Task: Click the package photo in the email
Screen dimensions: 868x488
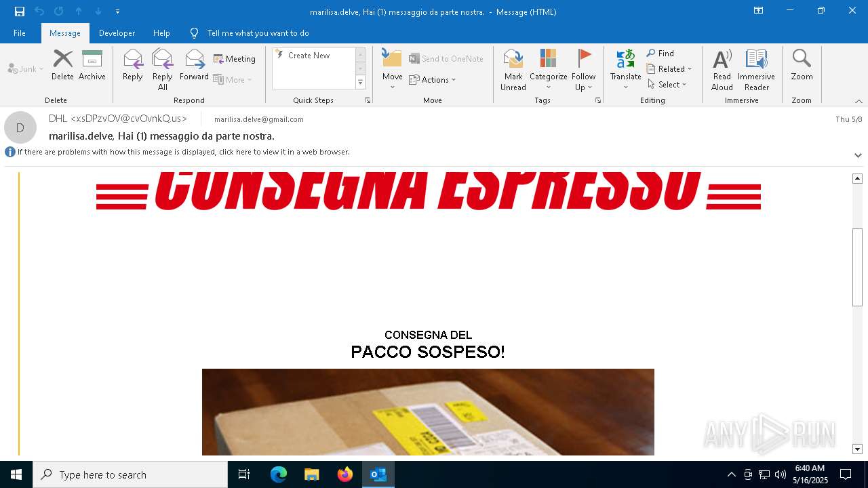Action: (428, 412)
